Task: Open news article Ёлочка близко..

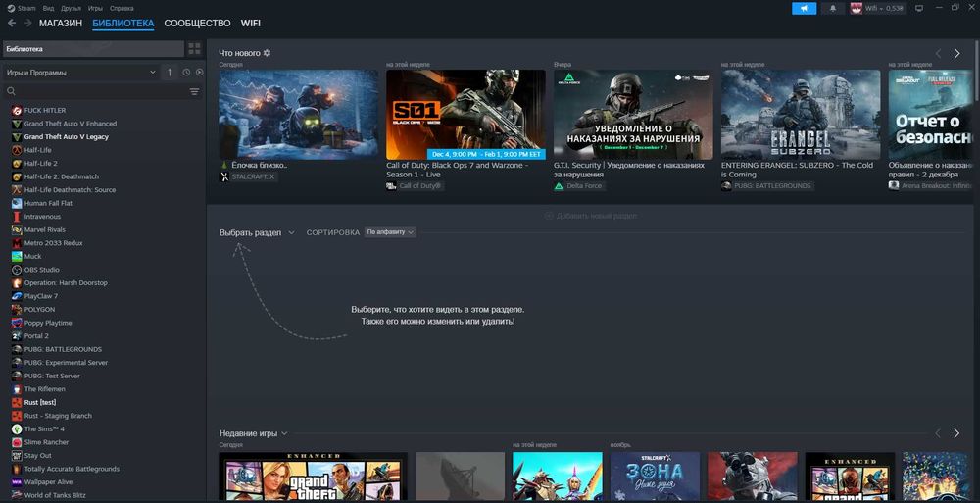Action: click(x=260, y=165)
